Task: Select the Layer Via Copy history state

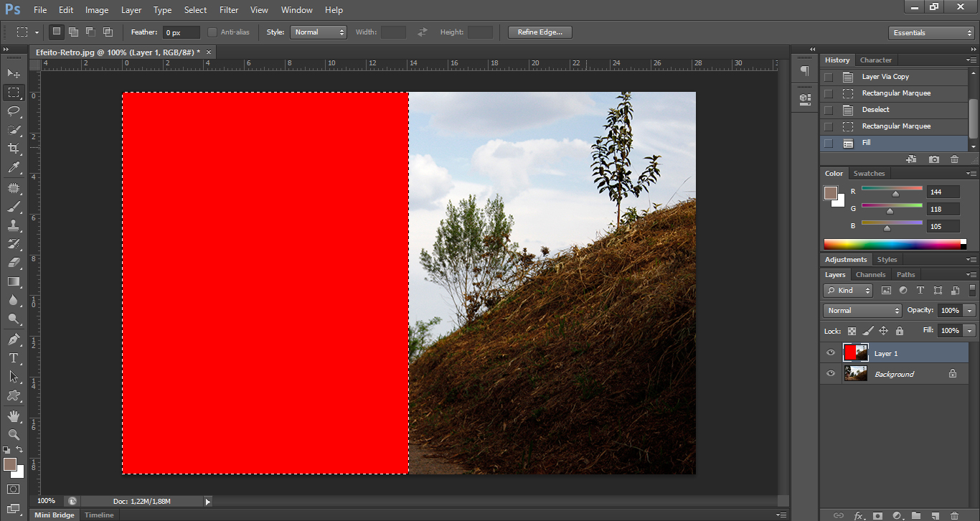Action: click(x=885, y=77)
